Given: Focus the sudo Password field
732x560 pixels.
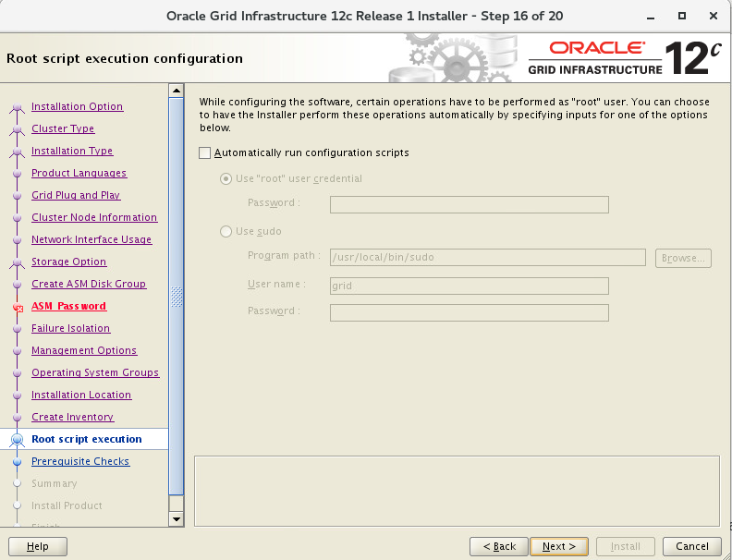Looking at the screenshot, I should pos(470,312).
